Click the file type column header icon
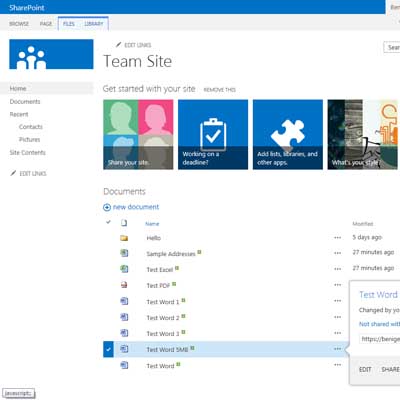 [x=124, y=223]
